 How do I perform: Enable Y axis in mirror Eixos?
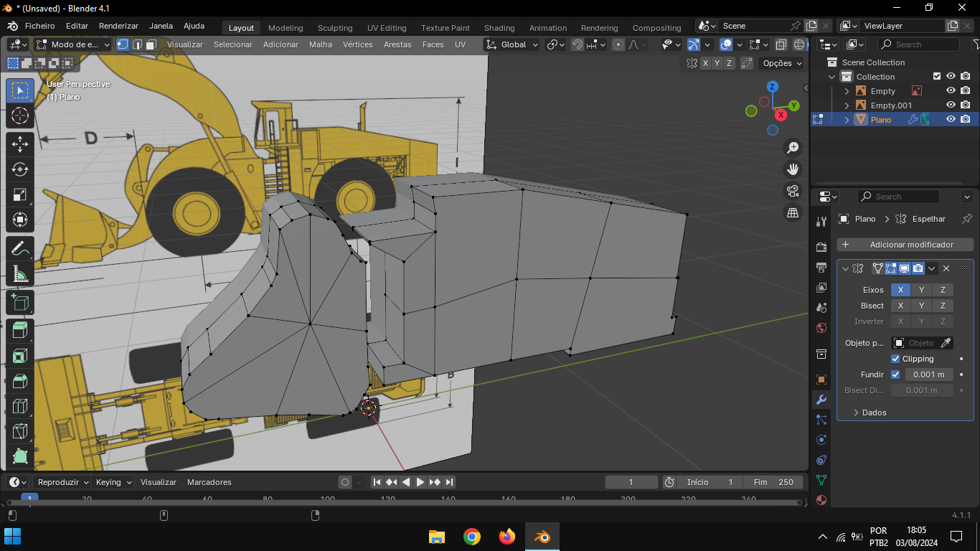pos(921,290)
